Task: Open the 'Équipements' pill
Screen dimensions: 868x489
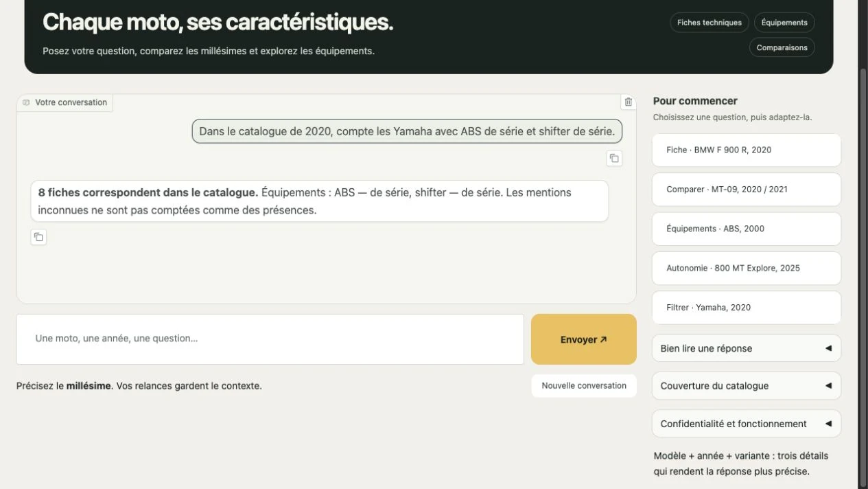Action: click(784, 23)
